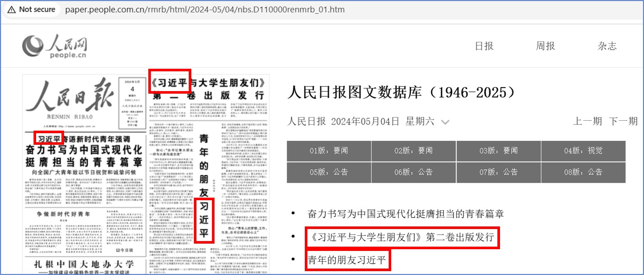Select page 07版:公告
The height and width of the screenshot is (275, 644).
coord(498,172)
